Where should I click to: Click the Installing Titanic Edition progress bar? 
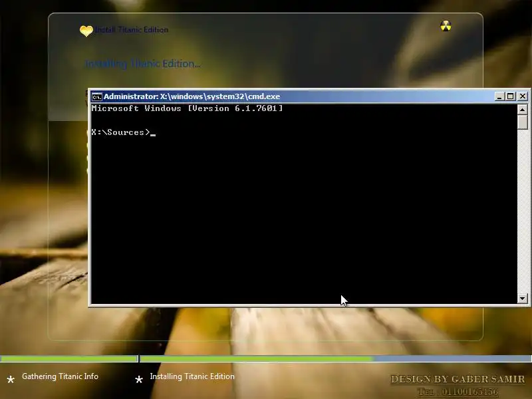pyautogui.click(x=336, y=358)
